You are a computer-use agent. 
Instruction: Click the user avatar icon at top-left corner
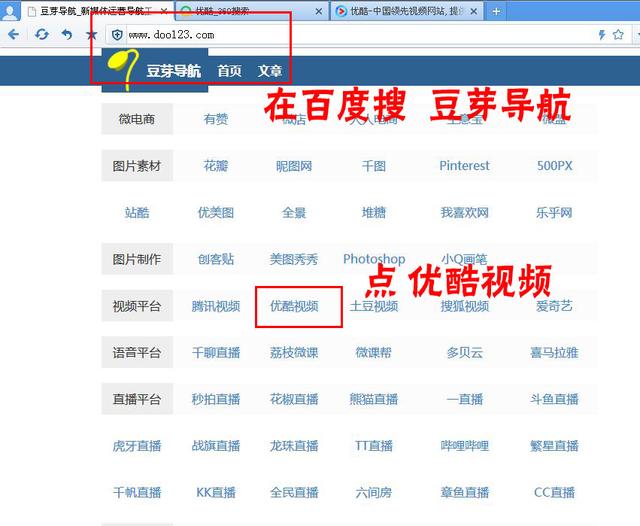(10, 11)
